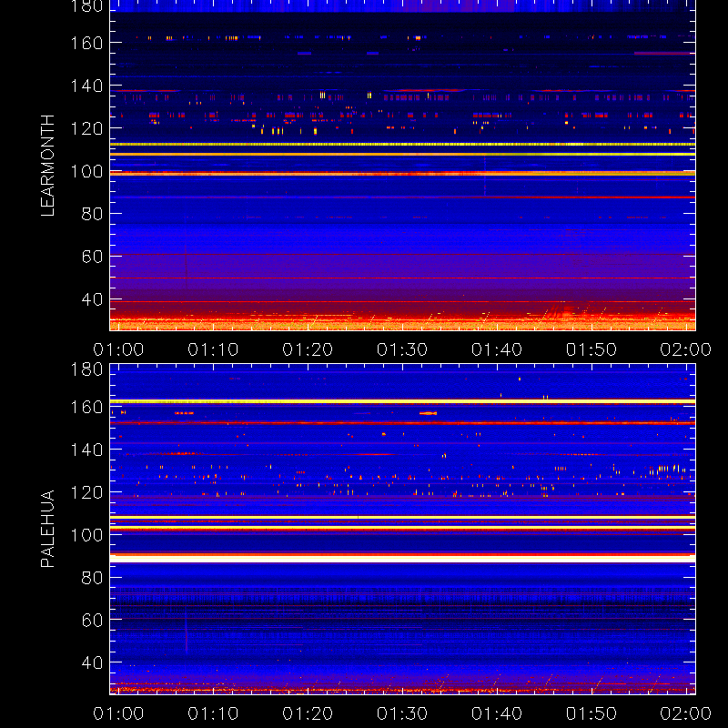Click 01:10 time label under Learmonth plot

point(213,349)
